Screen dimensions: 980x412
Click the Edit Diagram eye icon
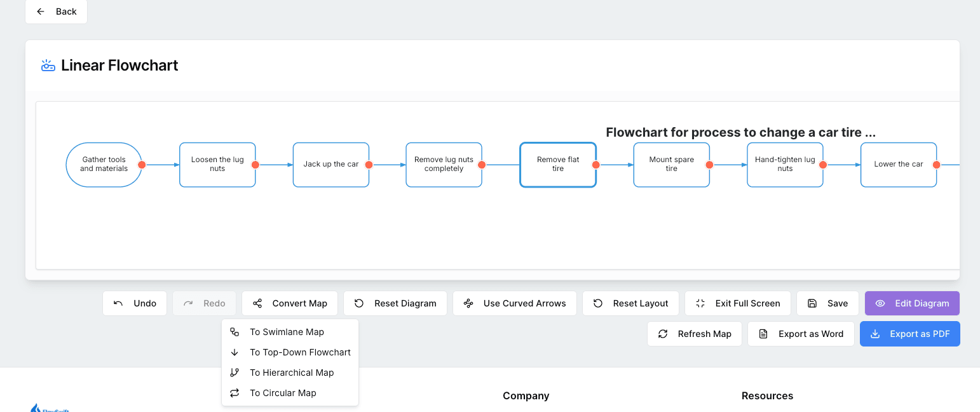click(880, 303)
